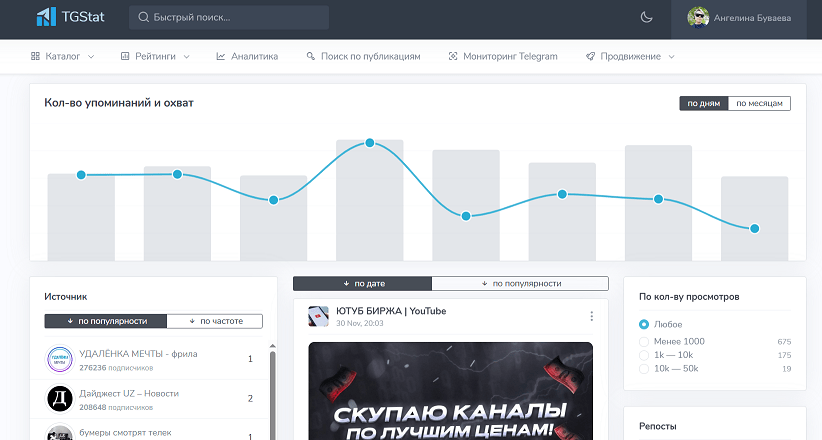Click the Продвижение rocket icon
The width and height of the screenshot is (822, 440).
(590, 56)
